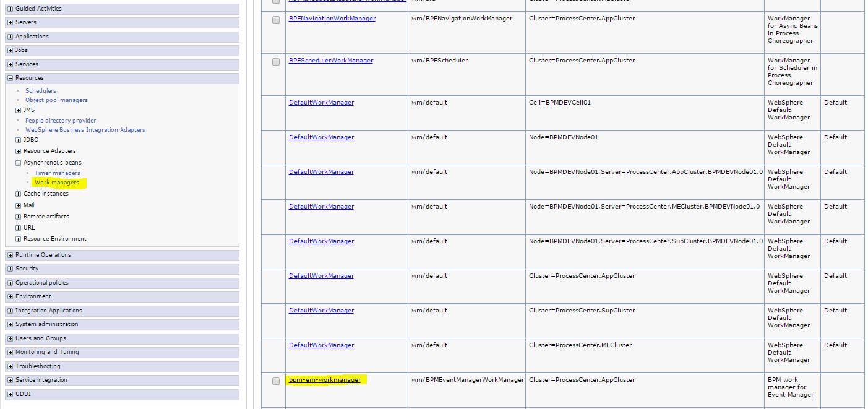Open the BPENavigationWorkManager link
The height and width of the screenshot is (409, 868).
[x=332, y=19]
